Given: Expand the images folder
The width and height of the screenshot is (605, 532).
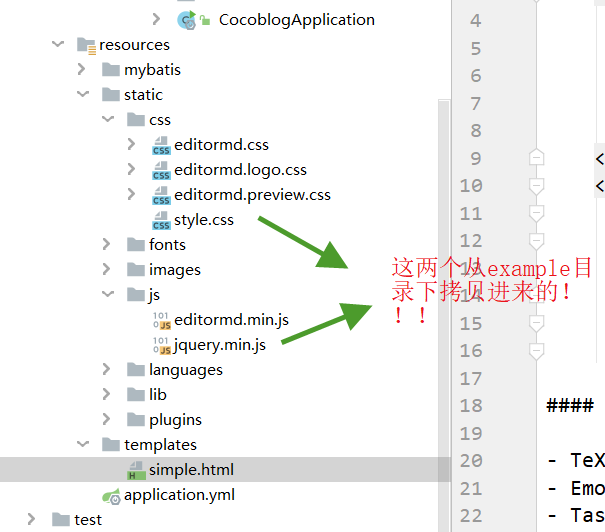Looking at the screenshot, I should [x=106, y=269].
